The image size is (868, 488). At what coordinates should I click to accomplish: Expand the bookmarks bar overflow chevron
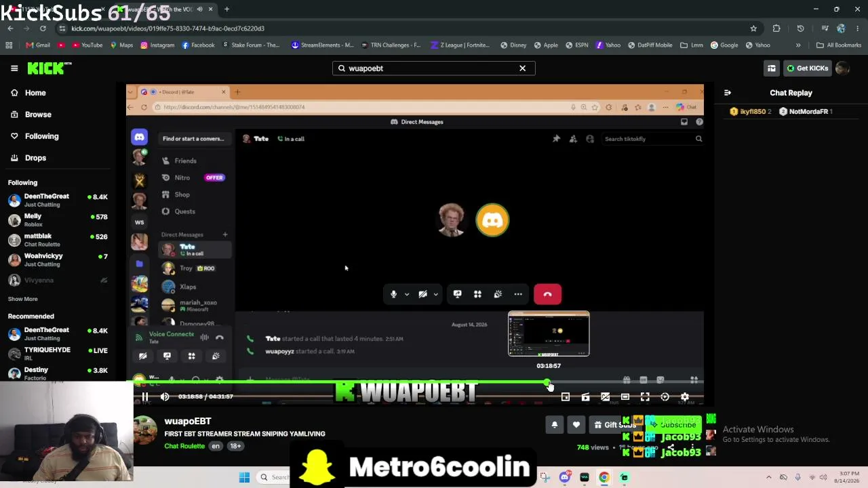point(798,45)
